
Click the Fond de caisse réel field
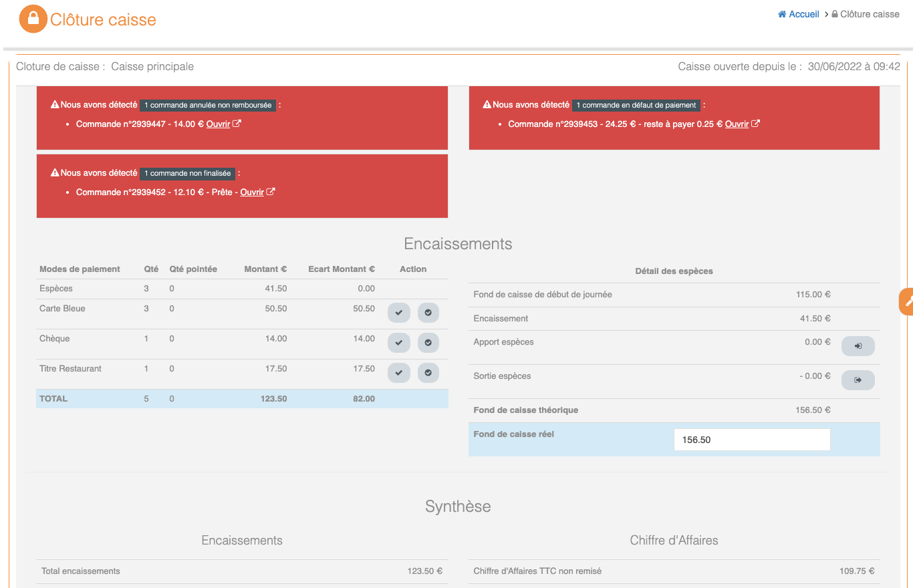coord(751,440)
